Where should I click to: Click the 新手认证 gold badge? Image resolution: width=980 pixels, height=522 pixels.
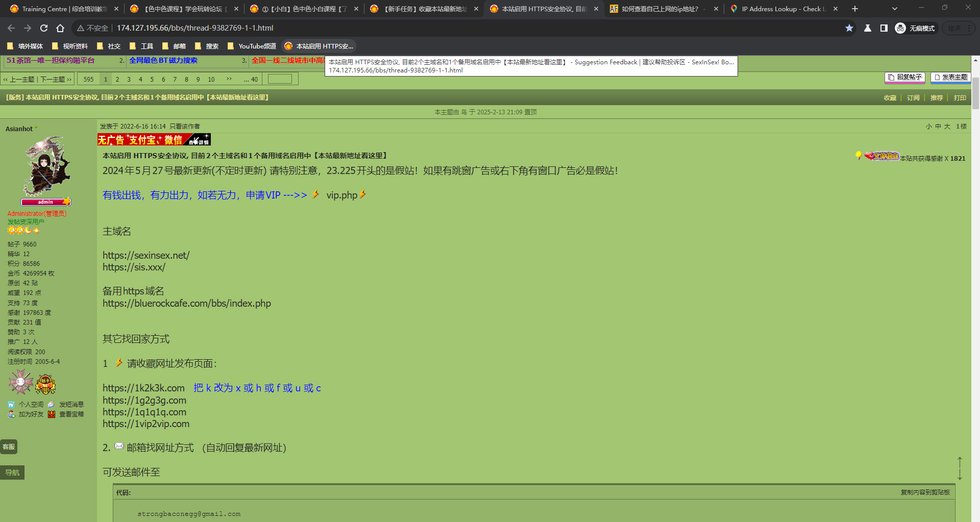tap(45, 384)
